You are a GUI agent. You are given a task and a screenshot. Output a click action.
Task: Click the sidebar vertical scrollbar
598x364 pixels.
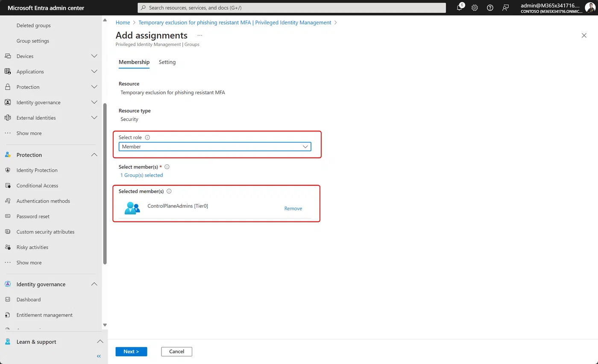(x=105, y=183)
